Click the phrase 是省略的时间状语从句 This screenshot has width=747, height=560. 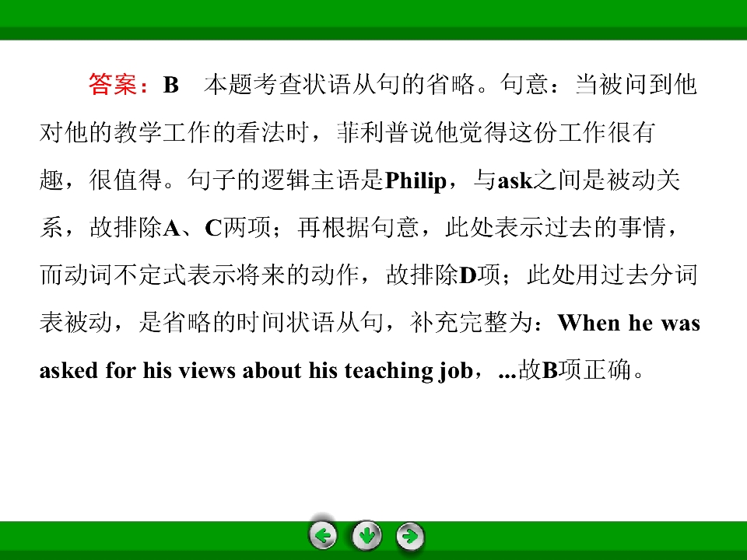(261, 323)
